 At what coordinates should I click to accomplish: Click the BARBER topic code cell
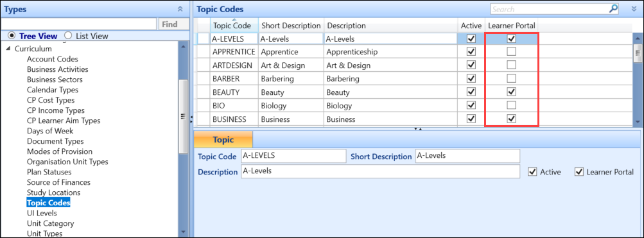[x=234, y=78]
